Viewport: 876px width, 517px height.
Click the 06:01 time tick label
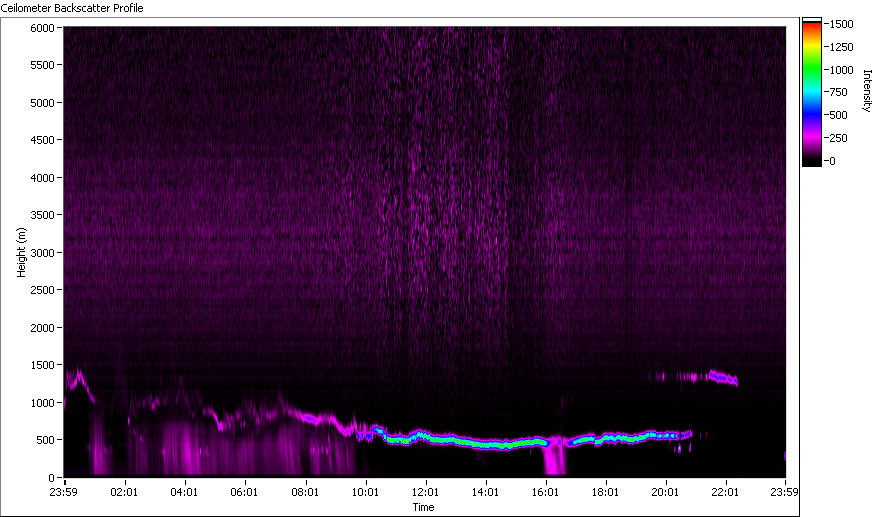[x=244, y=492]
